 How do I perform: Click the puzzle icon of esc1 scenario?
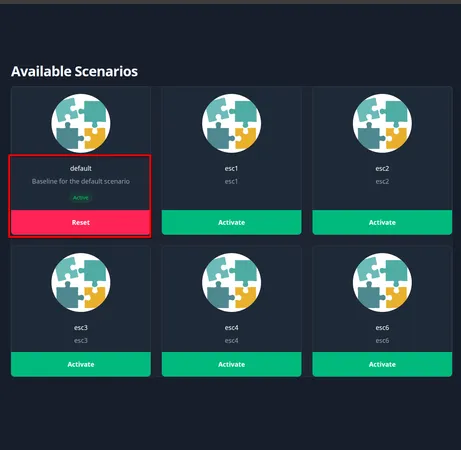pyautogui.click(x=231, y=123)
